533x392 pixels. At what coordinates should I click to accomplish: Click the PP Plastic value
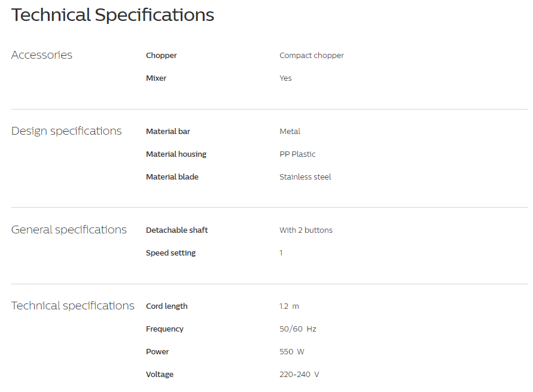297,154
